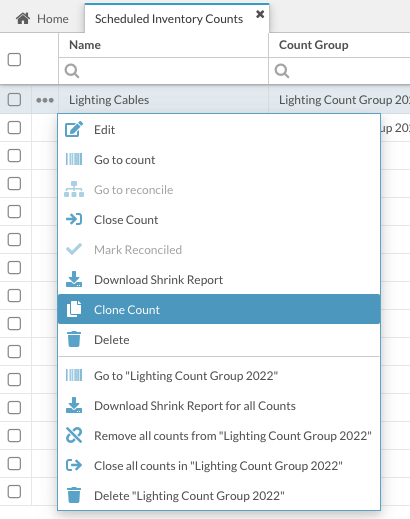The height and width of the screenshot is (519, 410).
Task: Focus the Name filter input field
Action: [x=163, y=71]
